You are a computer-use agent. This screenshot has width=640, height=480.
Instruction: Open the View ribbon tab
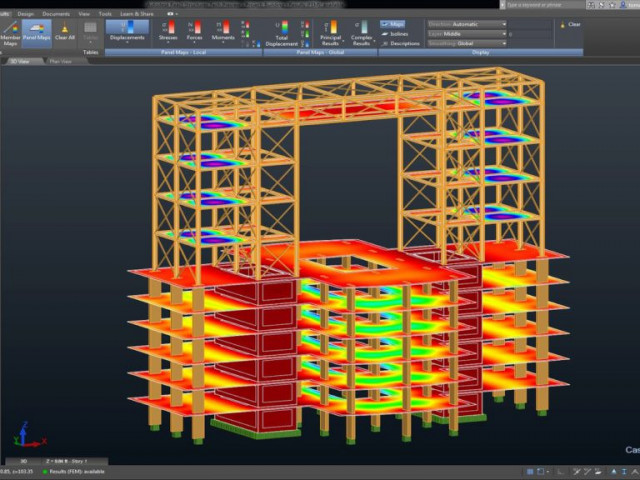tap(84, 14)
